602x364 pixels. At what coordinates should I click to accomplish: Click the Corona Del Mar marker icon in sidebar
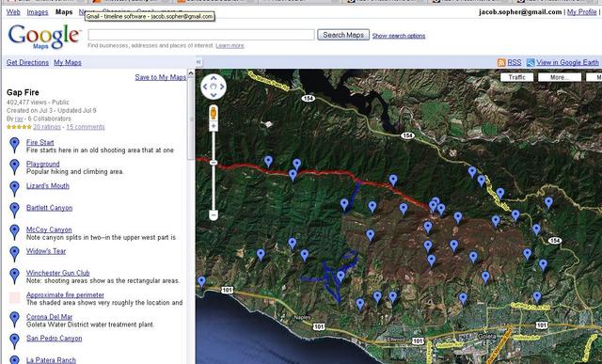pos(14,320)
